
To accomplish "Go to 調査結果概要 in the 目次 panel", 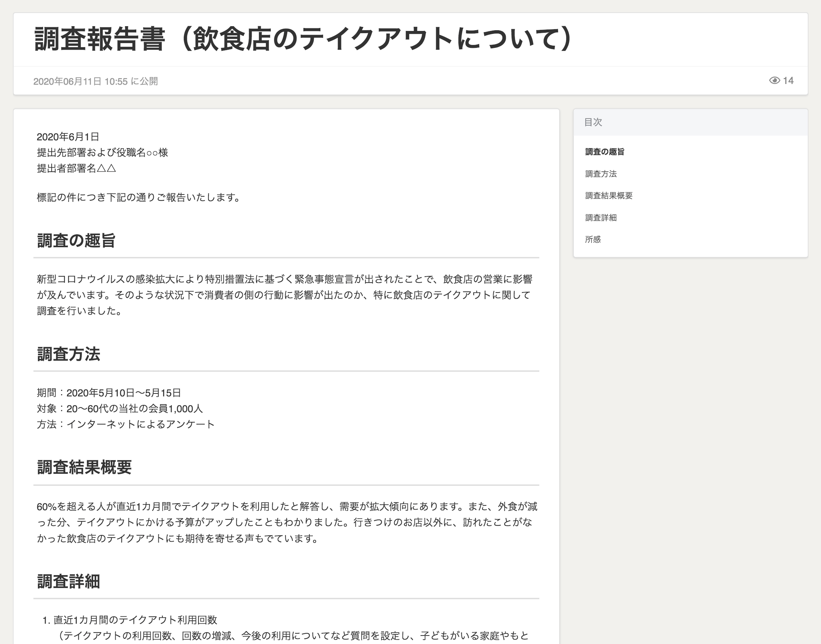I will (x=608, y=196).
